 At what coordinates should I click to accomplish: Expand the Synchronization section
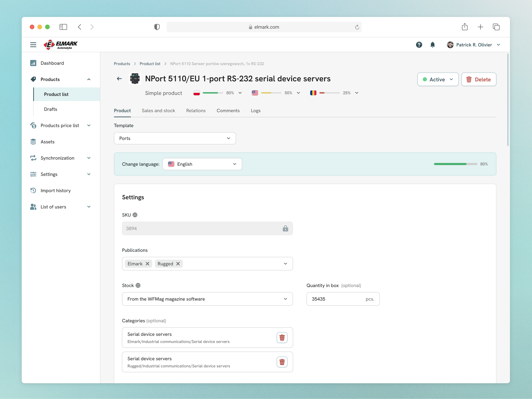click(x=89, y=158)
